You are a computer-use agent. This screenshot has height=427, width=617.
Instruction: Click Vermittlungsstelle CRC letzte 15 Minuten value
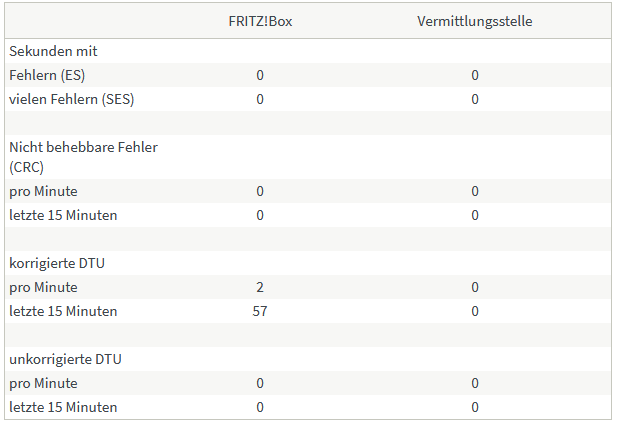point(475,215)
